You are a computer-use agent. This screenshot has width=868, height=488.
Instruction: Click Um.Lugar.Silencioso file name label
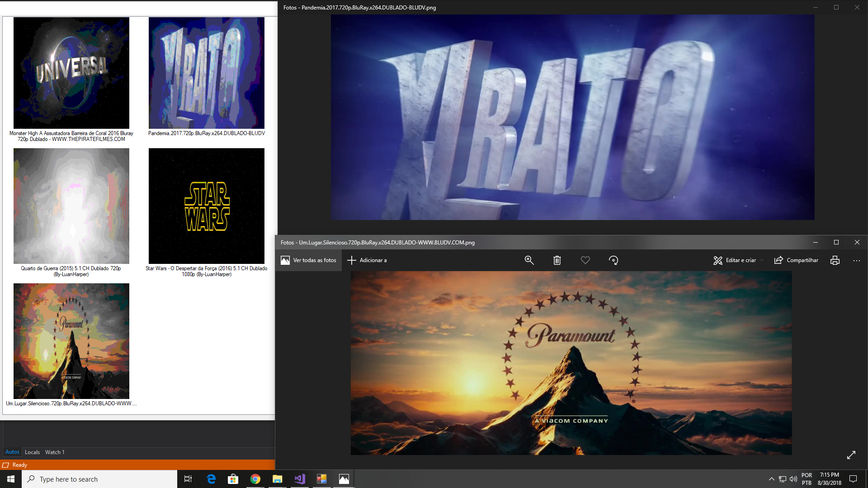point(71,404)
